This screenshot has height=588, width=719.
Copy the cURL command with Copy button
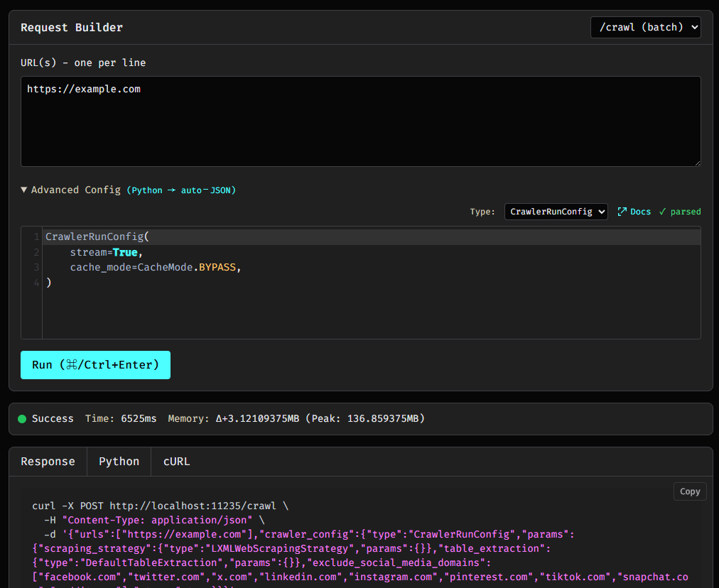click(689, 491)
